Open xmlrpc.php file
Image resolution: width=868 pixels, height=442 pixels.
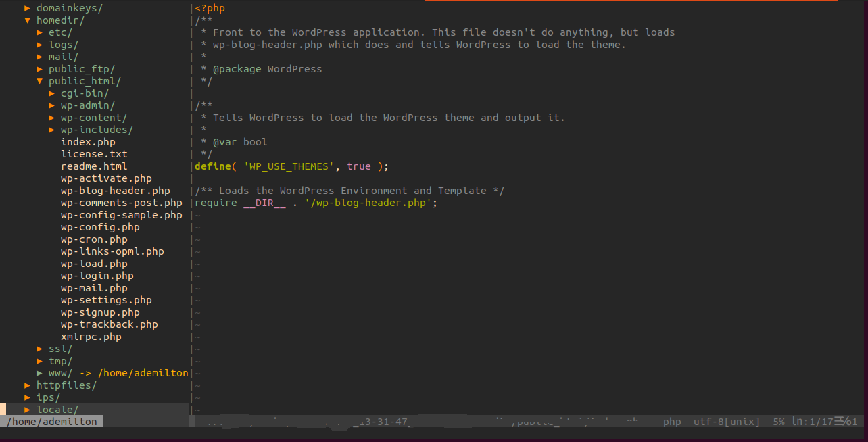(x=91, y=337)
